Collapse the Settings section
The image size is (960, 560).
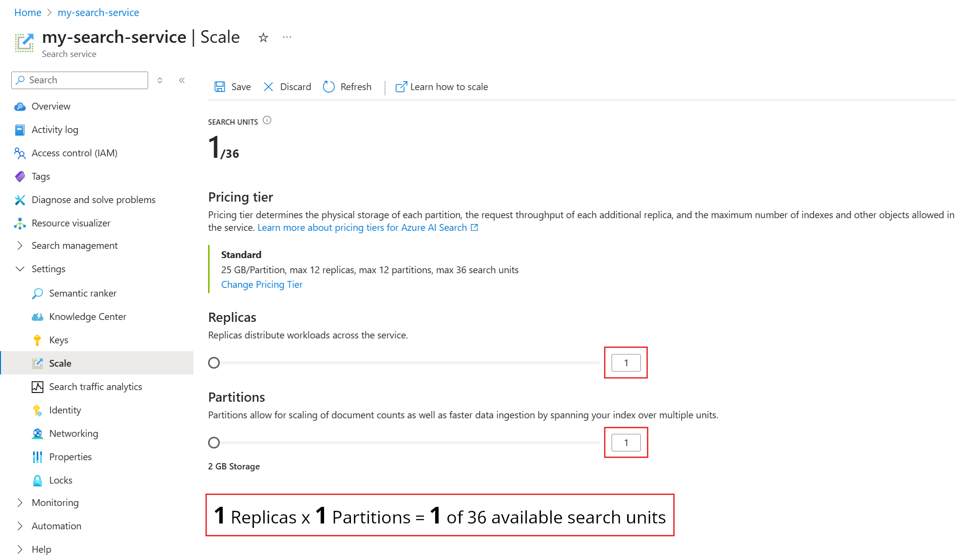click(x=20, y=269)
